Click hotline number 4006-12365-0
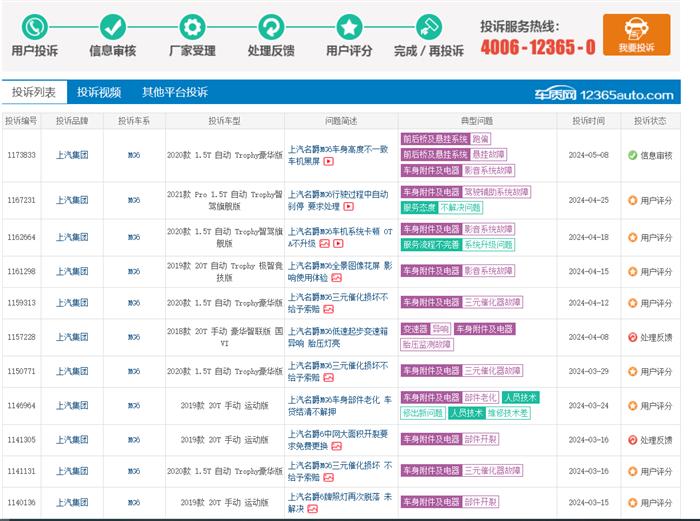Image resolution: width=700 pixels, height=521 pixels. click(x=538, y=47)
